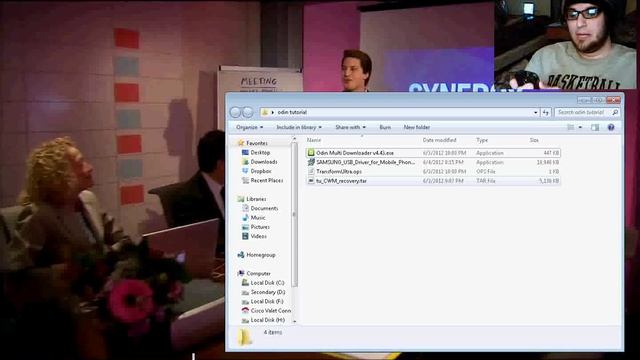Open Help with the blue question mark
This screenshot has width=640, height=360.
611,127
